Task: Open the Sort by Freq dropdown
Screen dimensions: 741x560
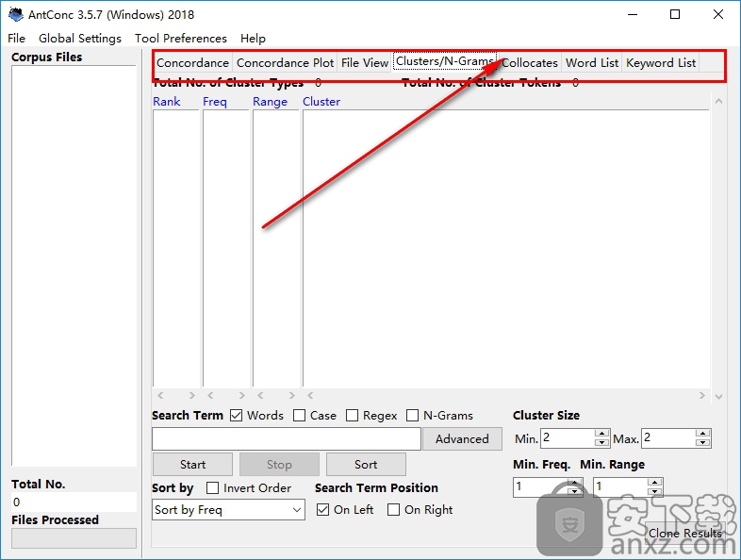Action: tap(229, 510)
